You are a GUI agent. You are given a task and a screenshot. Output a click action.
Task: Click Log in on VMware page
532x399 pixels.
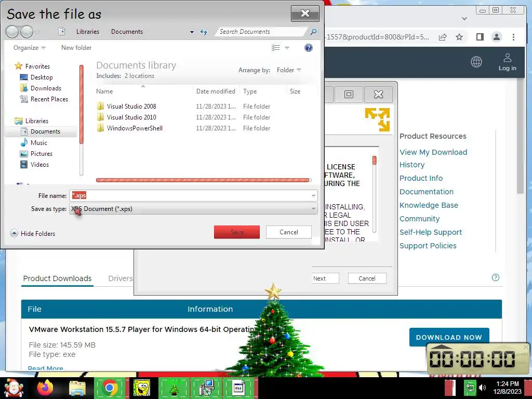pyautogui.click(x=507, y=62)
